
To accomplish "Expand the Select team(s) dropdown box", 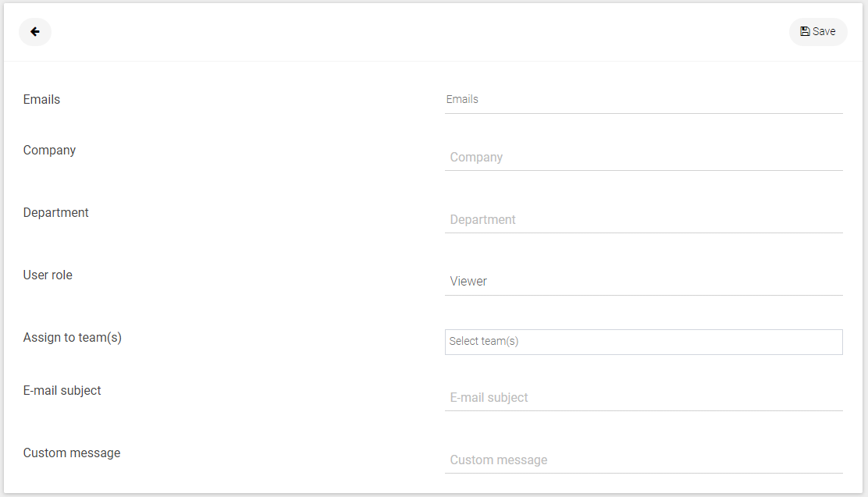I will [x=644, y=342].
